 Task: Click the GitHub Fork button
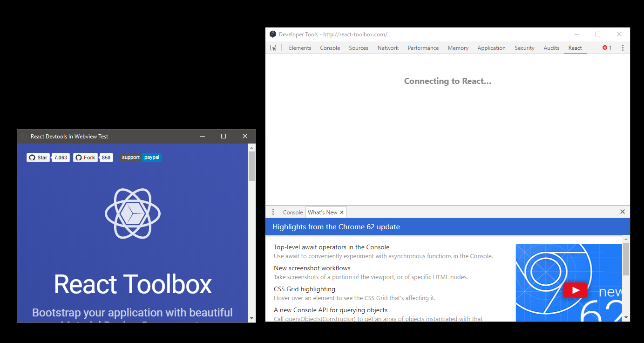tap(85, 158)
